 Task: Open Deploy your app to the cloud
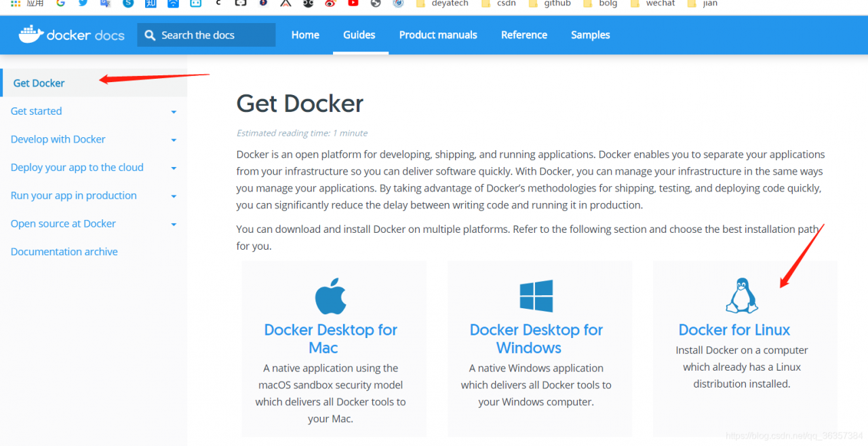(77, 168)
